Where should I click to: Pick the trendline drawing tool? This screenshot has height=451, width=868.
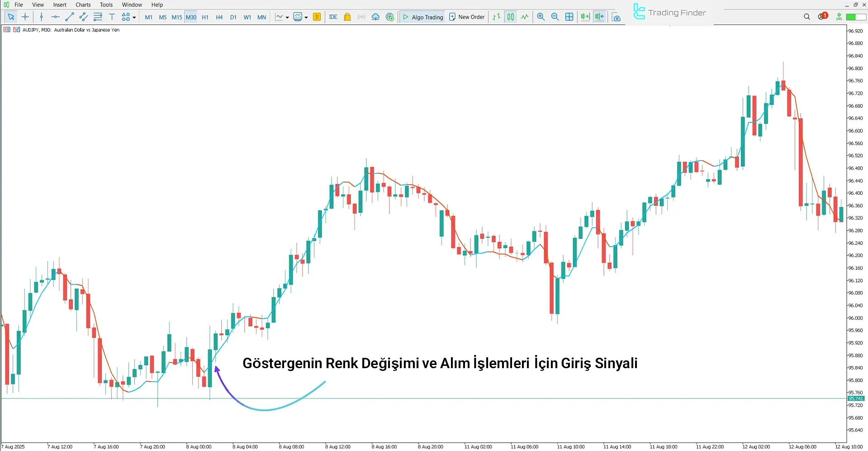69,17
